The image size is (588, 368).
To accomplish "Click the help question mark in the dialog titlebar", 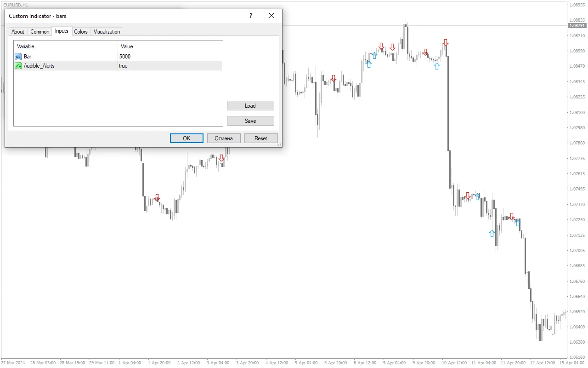I will [x=250, y=16].
